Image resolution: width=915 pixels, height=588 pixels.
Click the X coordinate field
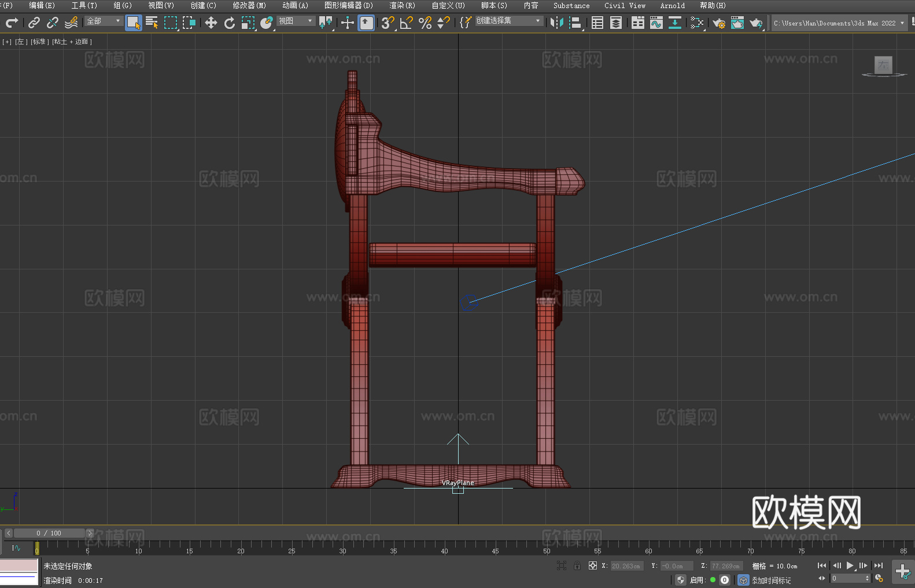click(x=627, y=566)
